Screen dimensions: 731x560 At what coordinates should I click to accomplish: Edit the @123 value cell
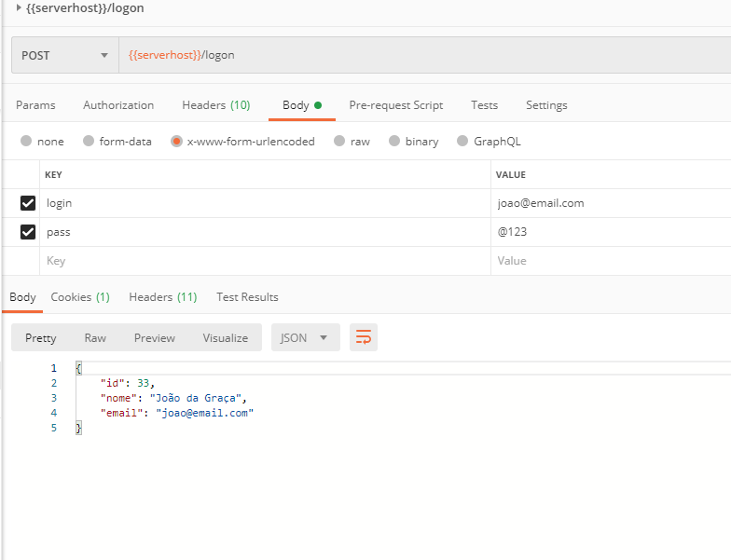pyautogui.click(x=612, y=232)
